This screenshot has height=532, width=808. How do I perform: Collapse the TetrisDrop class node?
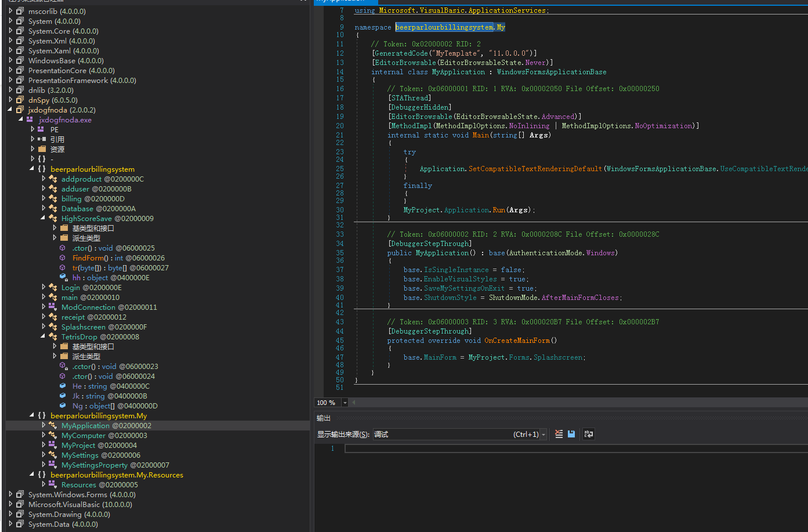coord(44,336)
